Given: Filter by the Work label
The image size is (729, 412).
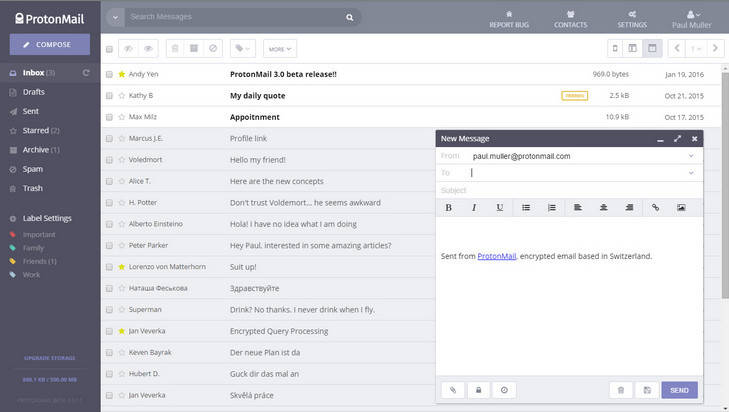Looking at the screenshot, I should click(x=31, y=275).
